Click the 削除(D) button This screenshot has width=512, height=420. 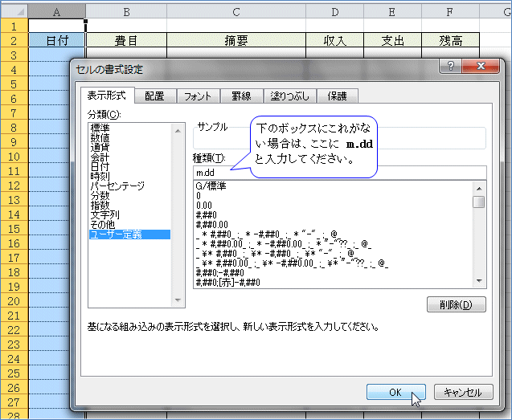(457, 304)
